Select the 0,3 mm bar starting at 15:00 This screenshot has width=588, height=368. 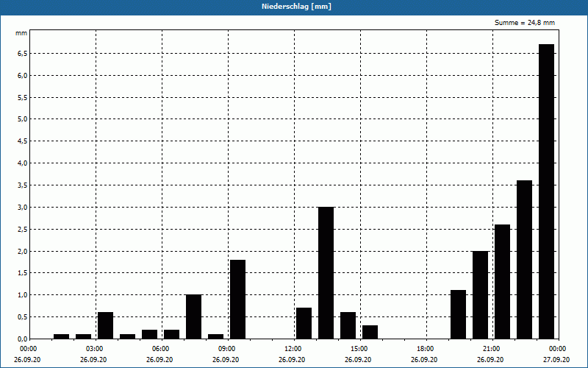tap(370, 332)
